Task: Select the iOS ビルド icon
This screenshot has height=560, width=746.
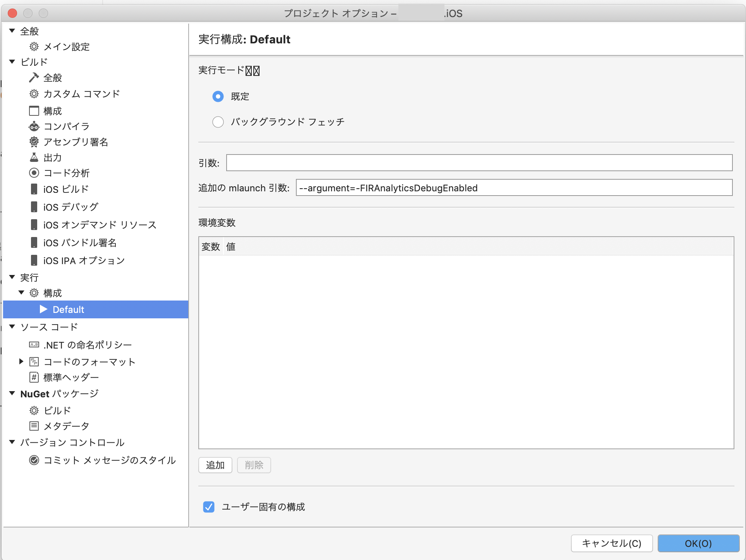Action: (x=34, y=189)
